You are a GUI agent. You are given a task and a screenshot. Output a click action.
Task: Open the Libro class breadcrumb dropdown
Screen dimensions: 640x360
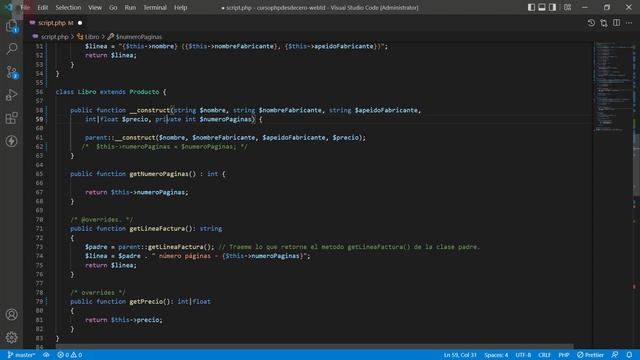pos(92,37)
